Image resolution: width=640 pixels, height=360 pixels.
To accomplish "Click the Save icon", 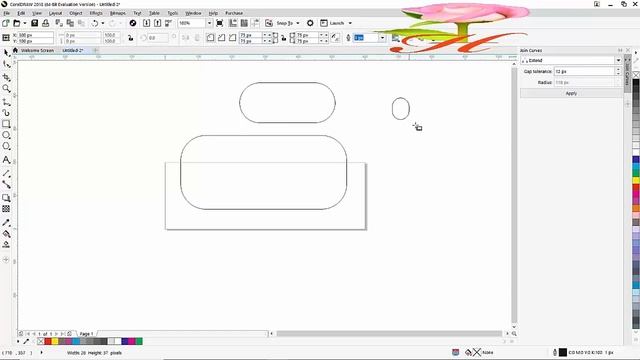I will tap(35, 23).
